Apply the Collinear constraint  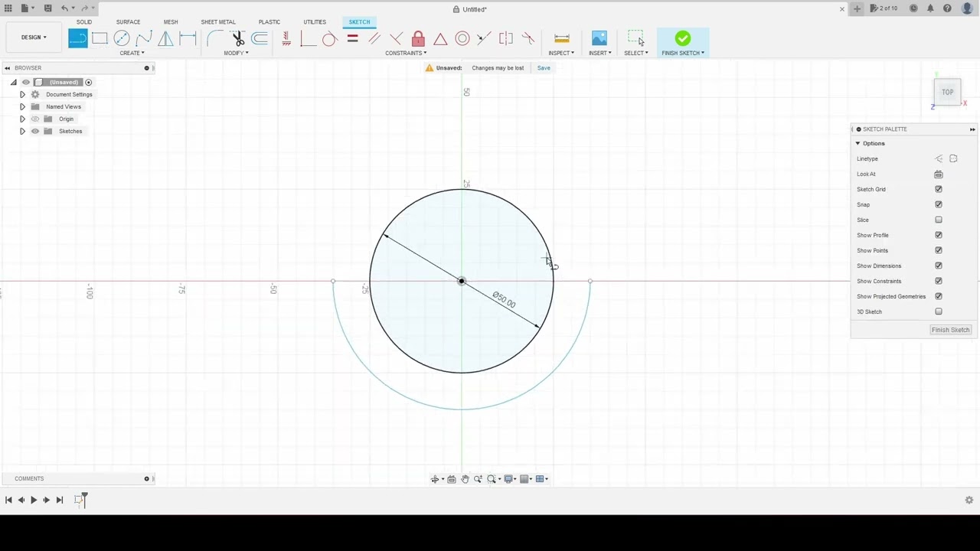[484, 38]
